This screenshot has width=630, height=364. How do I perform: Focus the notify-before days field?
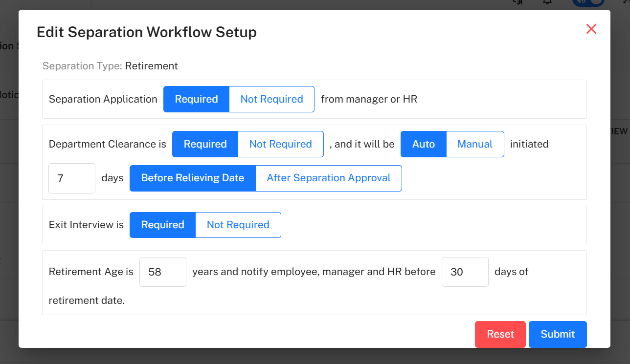pyautogui.click(x=465, y=272)
